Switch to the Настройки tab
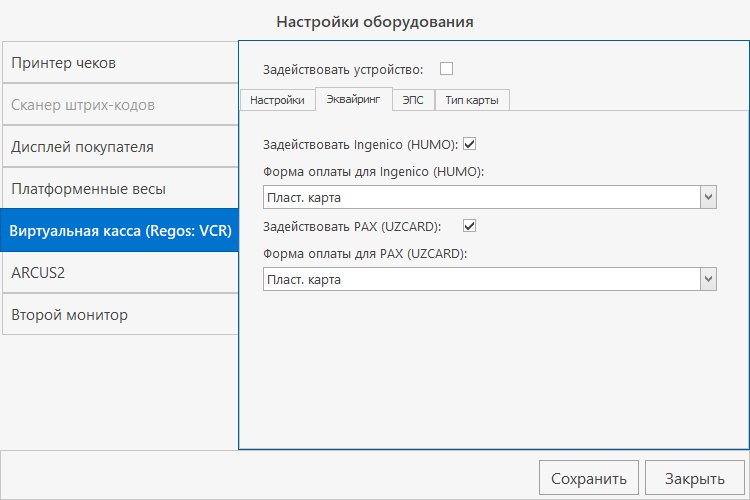This screenshot has height=500, width=750. 277,100
